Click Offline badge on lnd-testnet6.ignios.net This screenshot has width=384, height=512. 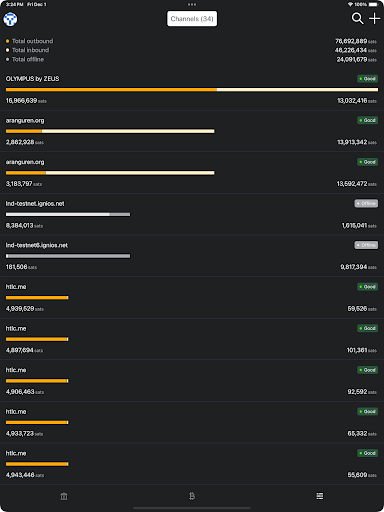coord(366,245)
